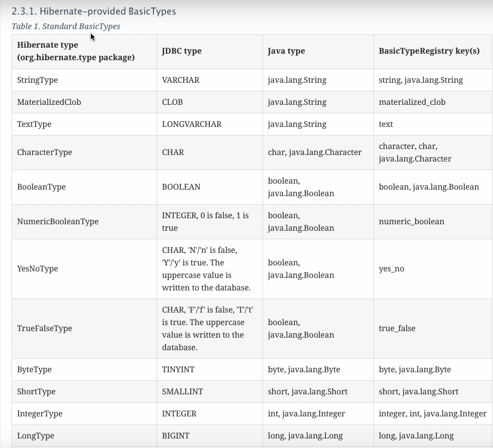Click the 'Java type' column header
The image size is (493, 448).
318,52
